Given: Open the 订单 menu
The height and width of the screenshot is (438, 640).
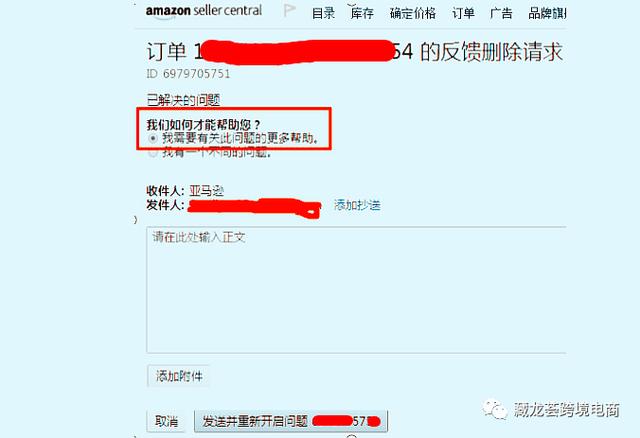Looking at the screenshot, I should click(463, 13).
